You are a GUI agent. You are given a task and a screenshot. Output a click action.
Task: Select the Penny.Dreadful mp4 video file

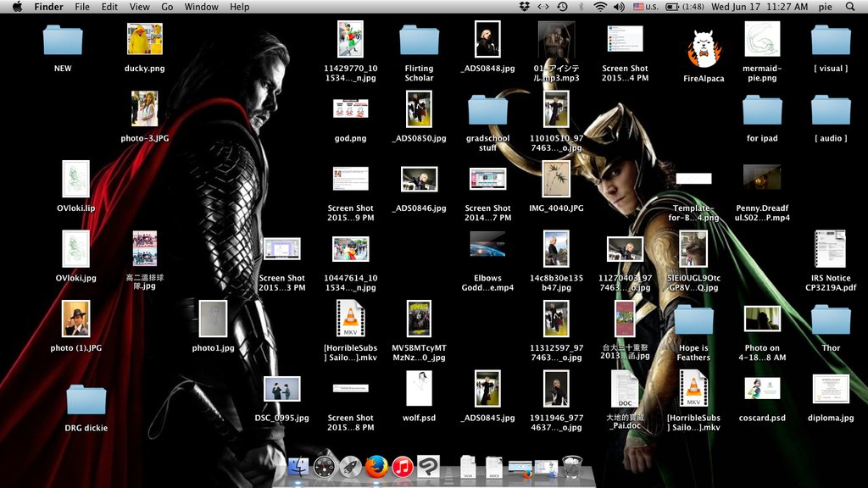click(762, 192)
